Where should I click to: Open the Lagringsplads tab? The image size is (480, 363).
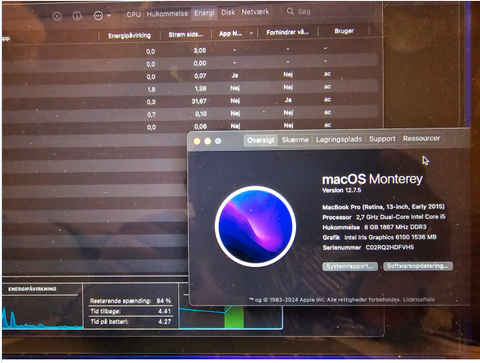click(x=339, y=139)
